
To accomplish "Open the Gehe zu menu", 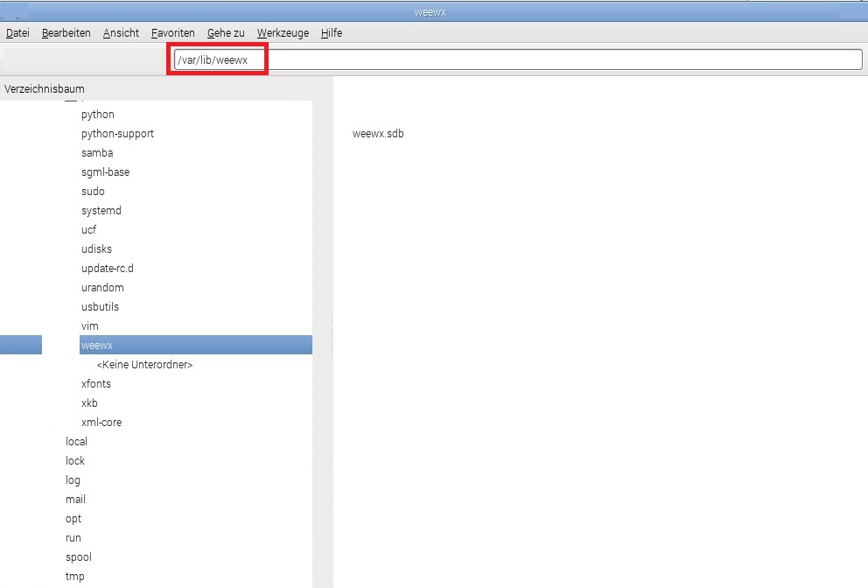I will (x=226, y=33).
